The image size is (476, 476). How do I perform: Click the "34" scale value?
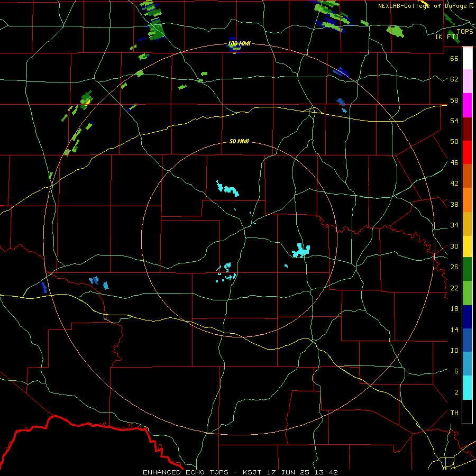454,225
